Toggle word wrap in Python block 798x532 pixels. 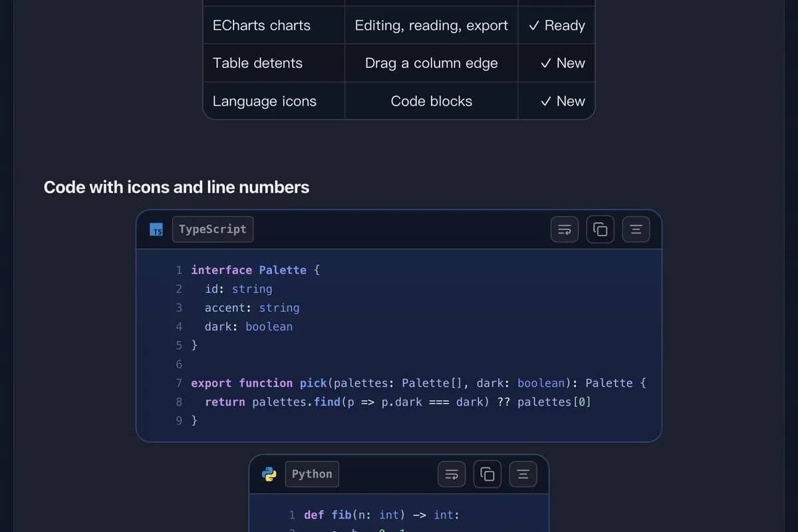tap(452, 474)
